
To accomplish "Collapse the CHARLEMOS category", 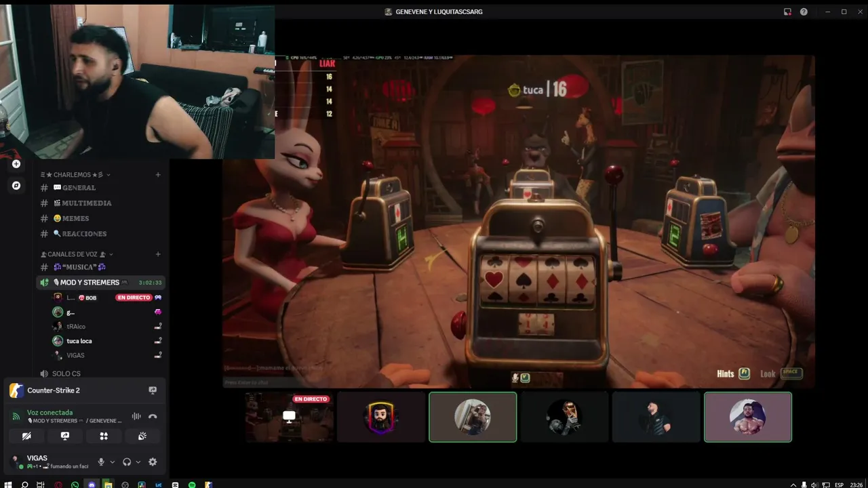I will click(x=76, y=174).
